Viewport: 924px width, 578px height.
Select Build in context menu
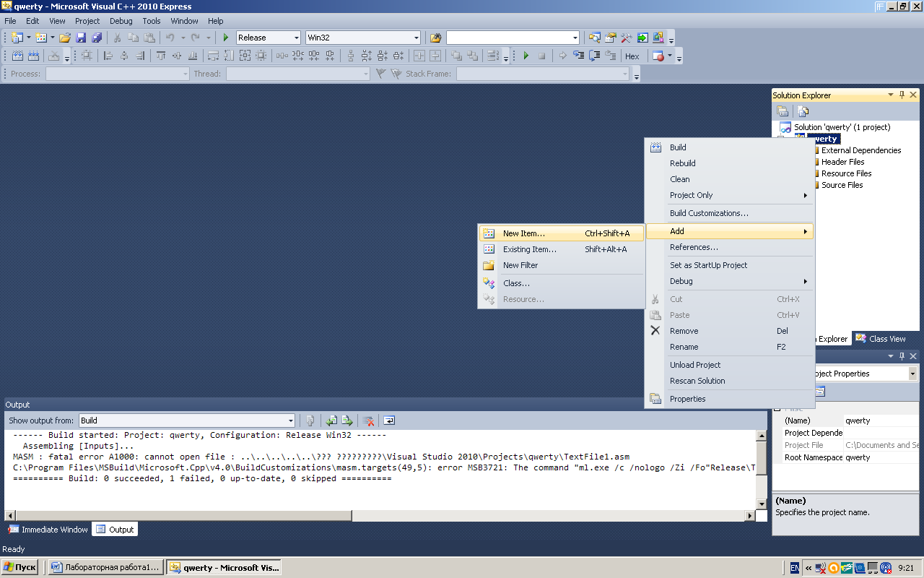pyautogui.click(x=730, y=147)
